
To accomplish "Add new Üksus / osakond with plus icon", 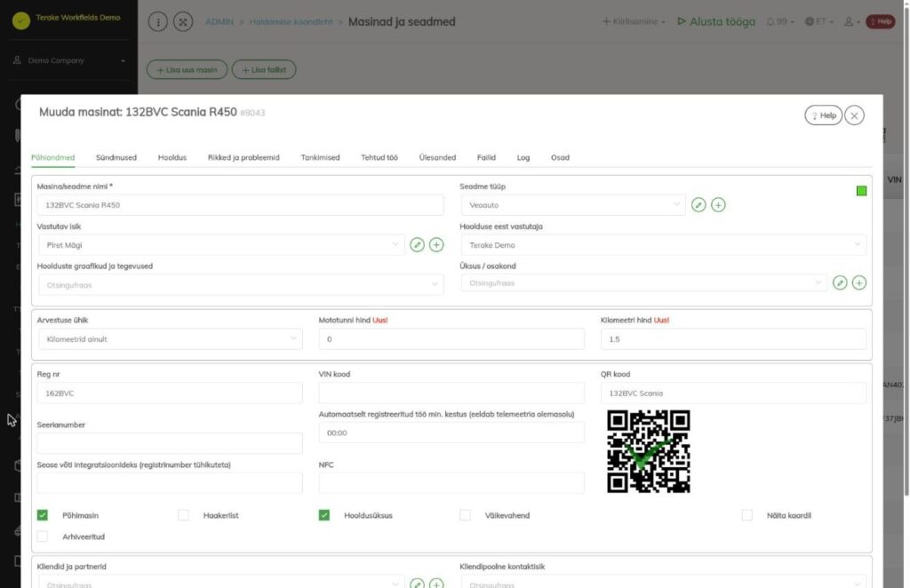I will (x=859, y=282).
